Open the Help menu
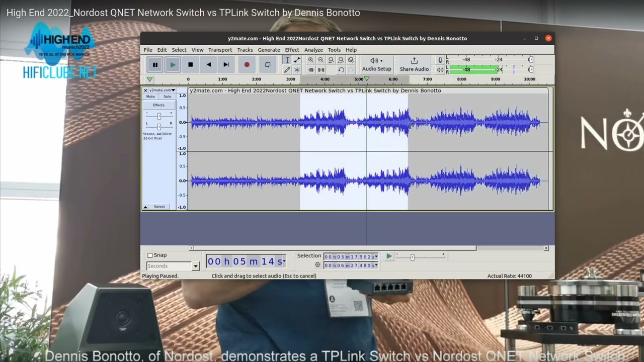644x362 pixels. [351, 50]
